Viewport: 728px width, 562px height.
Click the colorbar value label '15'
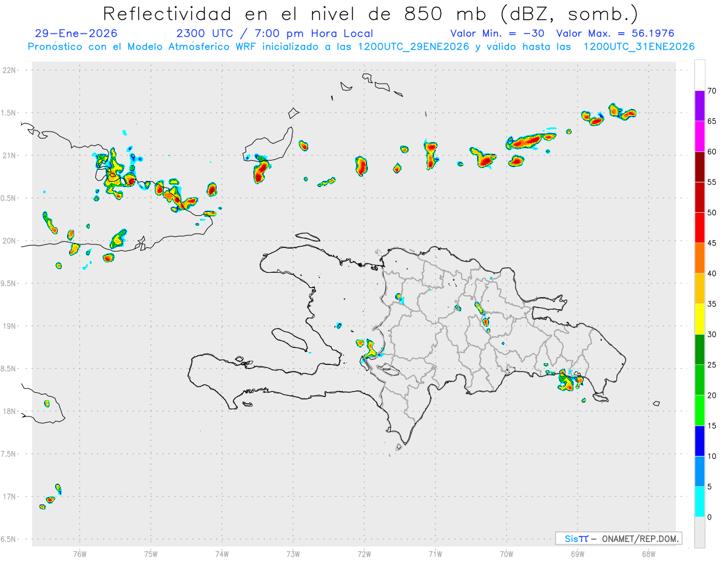pyautogui.click(x=711, y=426)
